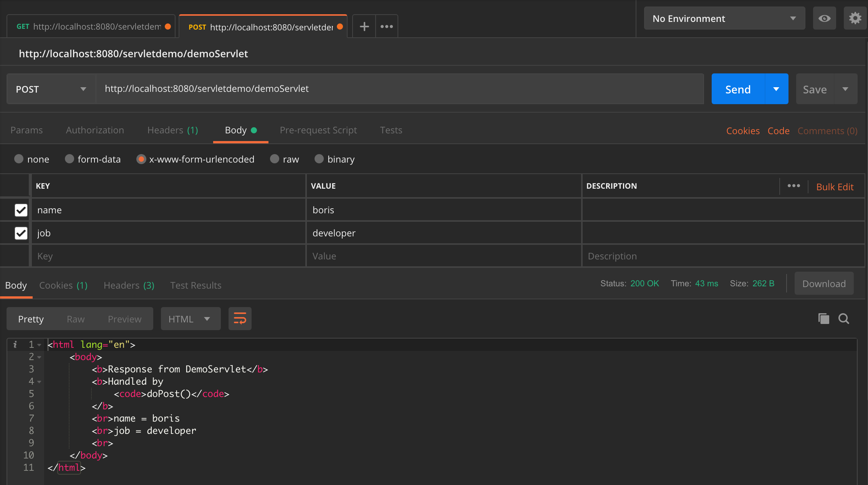
Task: Select the raw body type radio button
Action: click(x=274, y=159)
